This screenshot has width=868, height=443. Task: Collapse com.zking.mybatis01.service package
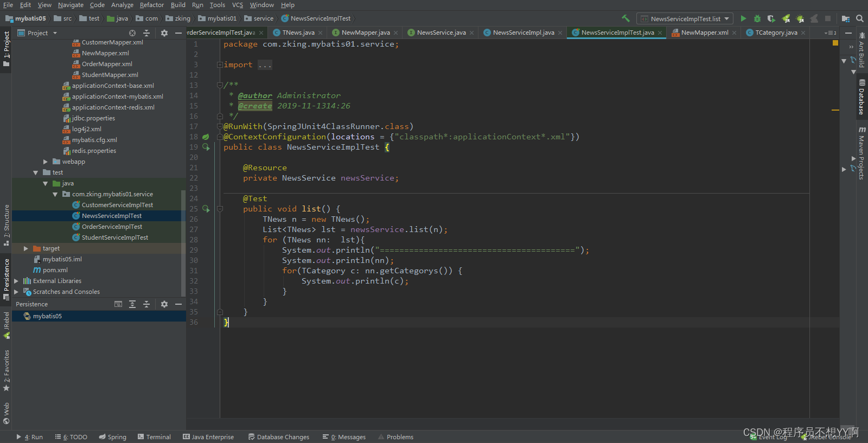(55, 194)
